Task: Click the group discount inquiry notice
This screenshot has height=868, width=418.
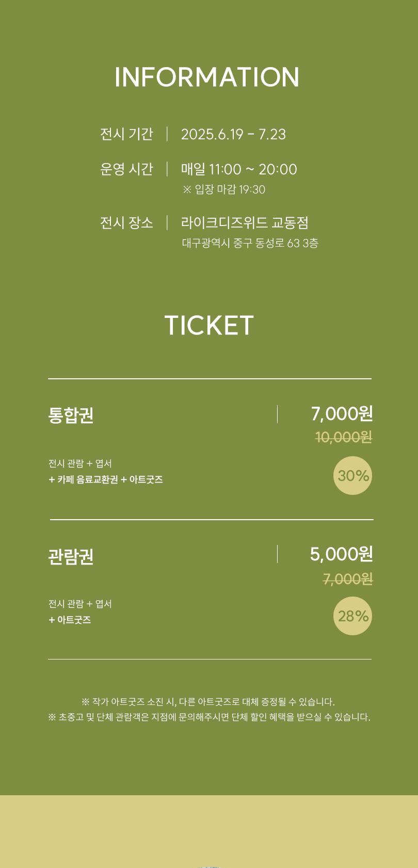Action: [209, 717]
